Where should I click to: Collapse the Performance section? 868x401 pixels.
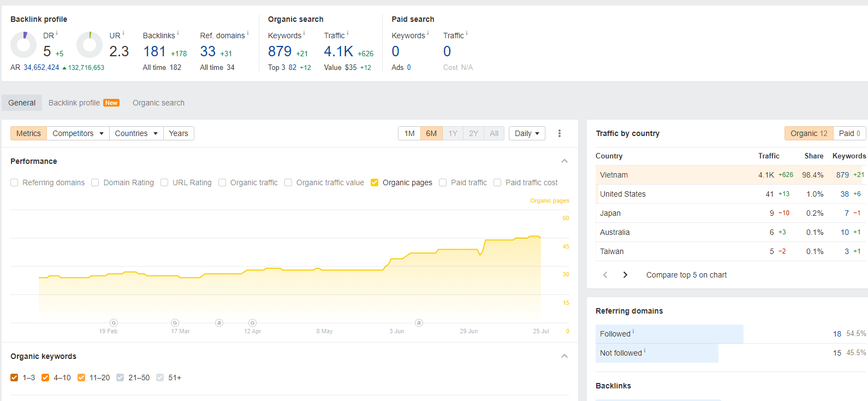(x=564, y=161)
